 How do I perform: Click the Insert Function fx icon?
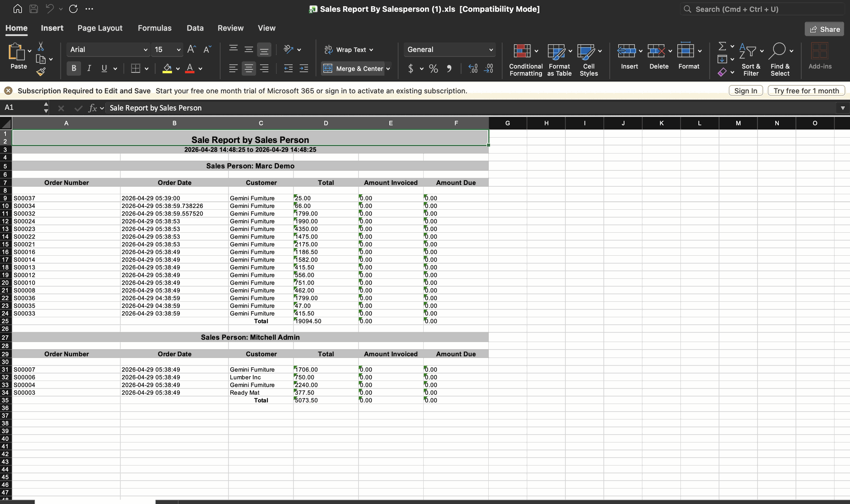pos(93,108)
